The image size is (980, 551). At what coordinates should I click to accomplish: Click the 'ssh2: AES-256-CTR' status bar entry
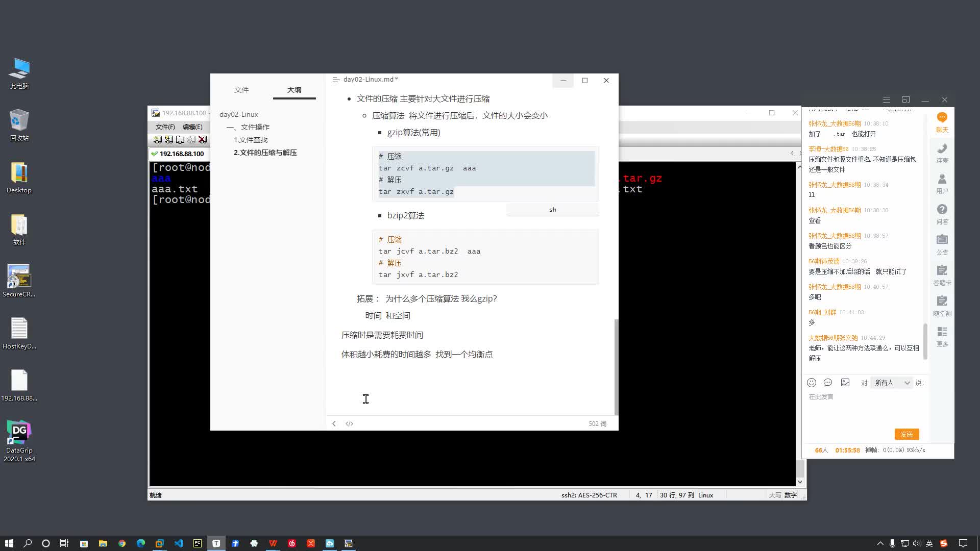(x=589, y=495)
